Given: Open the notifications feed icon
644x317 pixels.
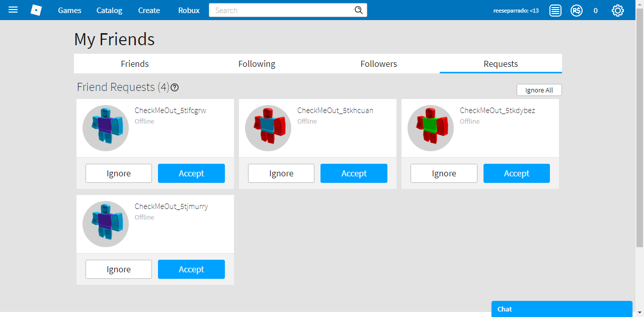Looking at the screenshot, I should click(x=555, y=11).
